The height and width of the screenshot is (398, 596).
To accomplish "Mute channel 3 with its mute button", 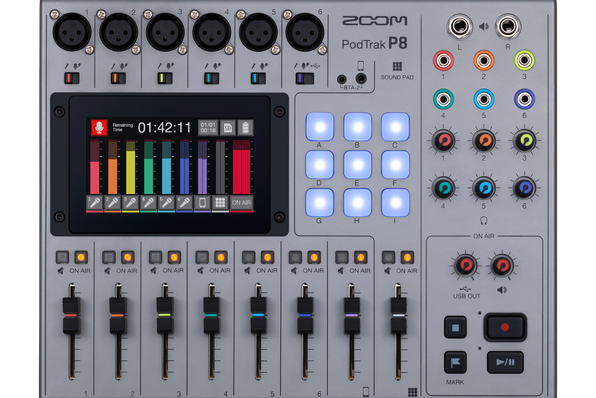I will click(155, 257).
